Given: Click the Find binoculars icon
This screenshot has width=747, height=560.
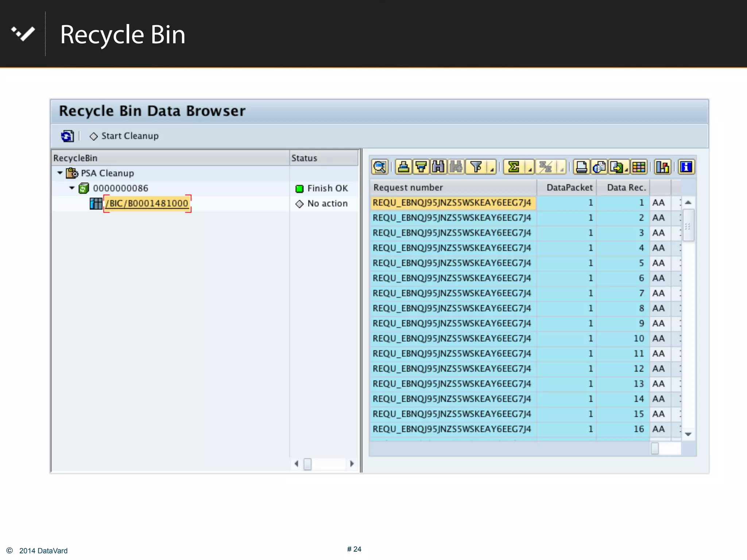Looking at the screenshot, I should [438, 167].
